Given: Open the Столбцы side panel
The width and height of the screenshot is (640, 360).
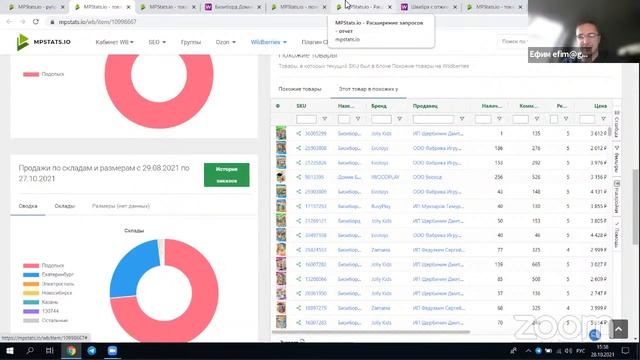Looking at the screenshot, I should (617, 124).
